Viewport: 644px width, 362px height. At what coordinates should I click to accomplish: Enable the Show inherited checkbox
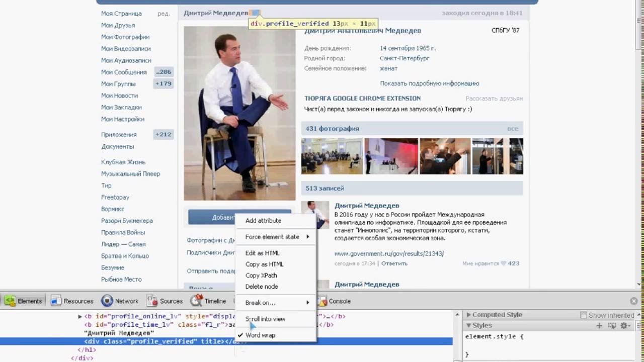point(584,315)
